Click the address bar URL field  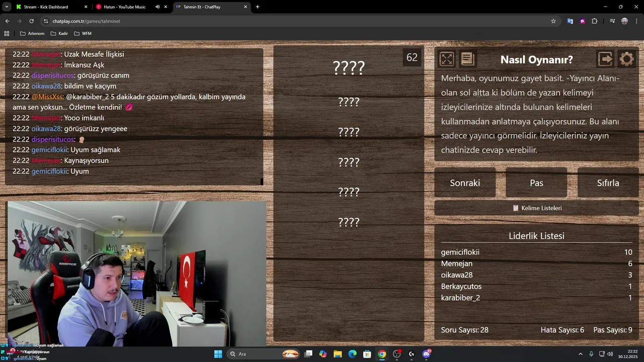[x=297, y=21]
